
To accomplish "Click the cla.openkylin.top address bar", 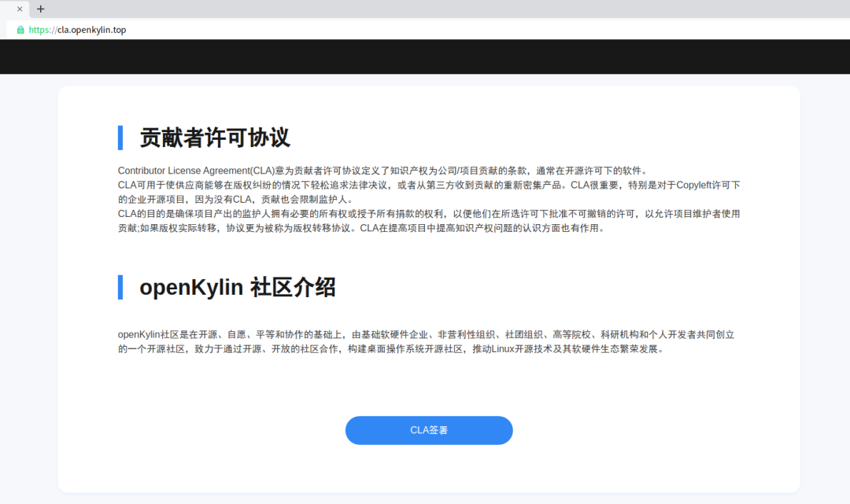I will pos(428,30).
